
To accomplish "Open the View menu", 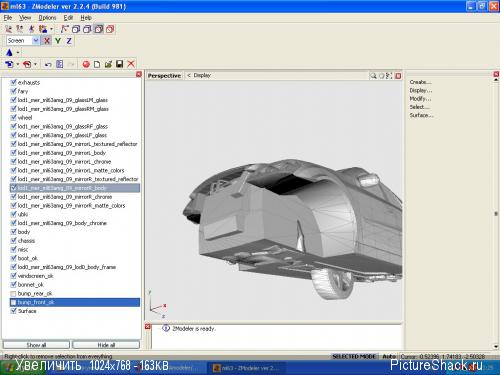I will [x=25, y=18].
